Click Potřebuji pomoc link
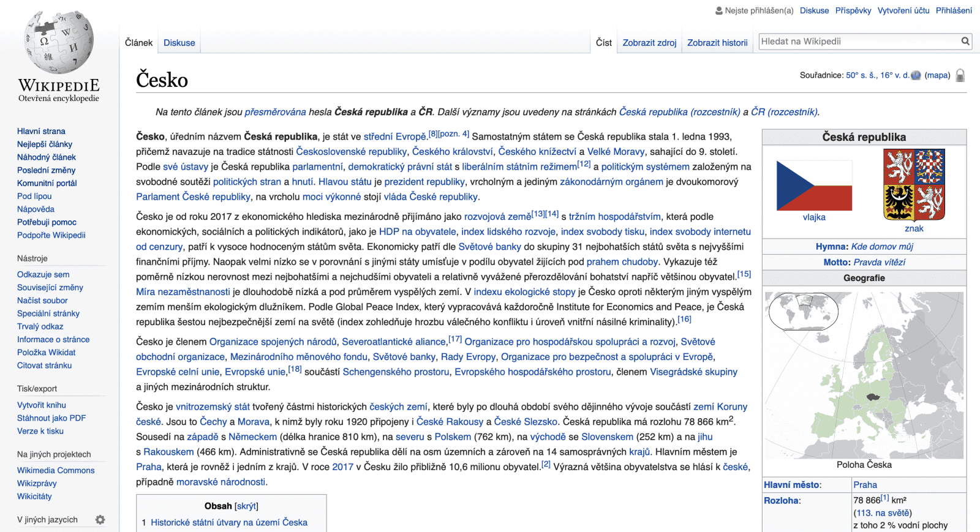 (47, 222)
